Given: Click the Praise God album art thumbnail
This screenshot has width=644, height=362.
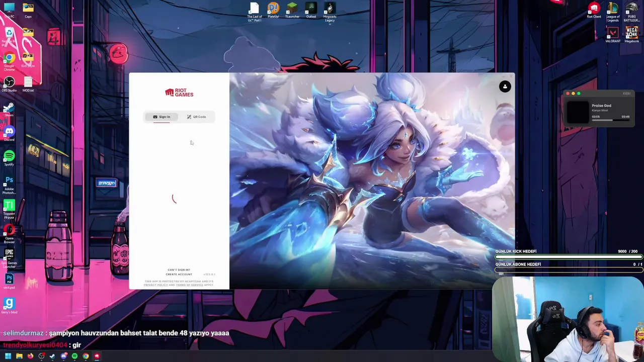Looking at the screenshot, I should pos(578,112).
